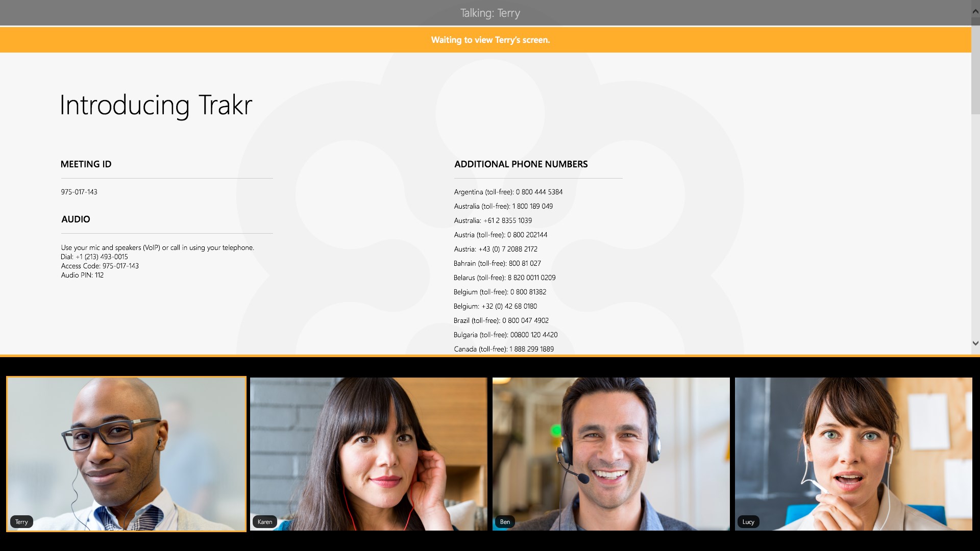The image size is (980, 551).
Task: Select Karen's webcam thumbnail
Action: click(x=369, y=454)
